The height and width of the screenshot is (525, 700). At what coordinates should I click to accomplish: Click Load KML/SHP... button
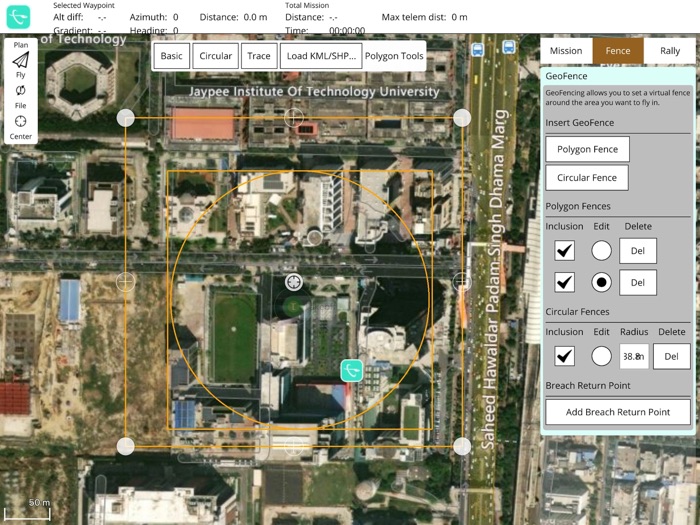(321, 56)
